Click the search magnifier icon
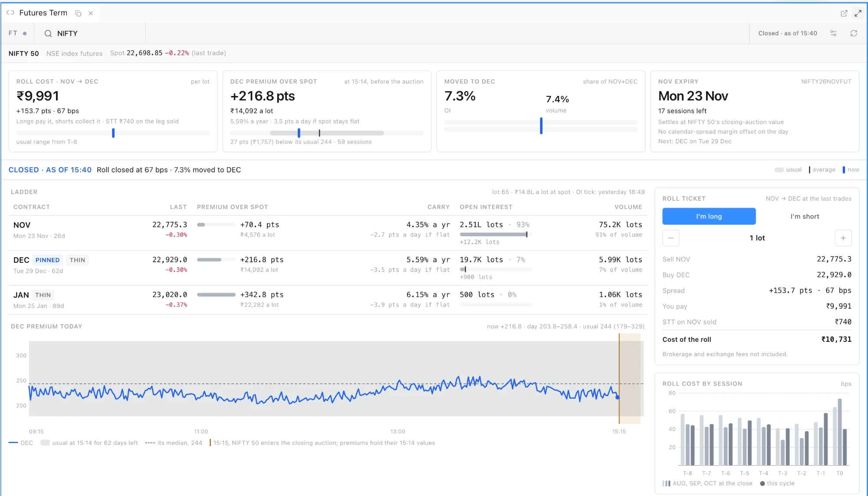Image resolution: width=868 pixels, height=496 pixels. (48, 33)
